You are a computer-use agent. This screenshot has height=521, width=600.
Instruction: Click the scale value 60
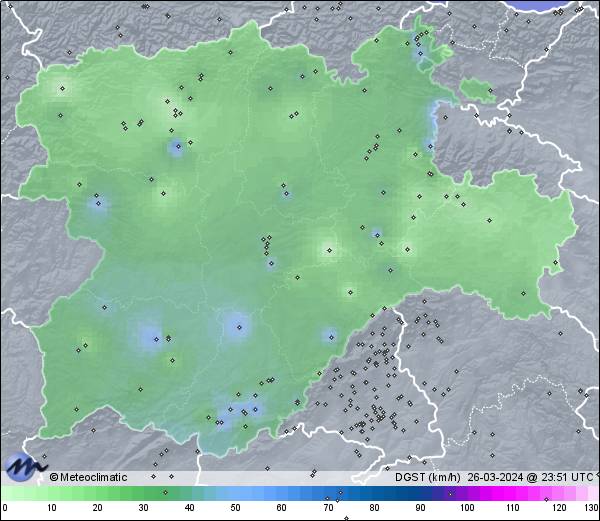coord(281,508)
